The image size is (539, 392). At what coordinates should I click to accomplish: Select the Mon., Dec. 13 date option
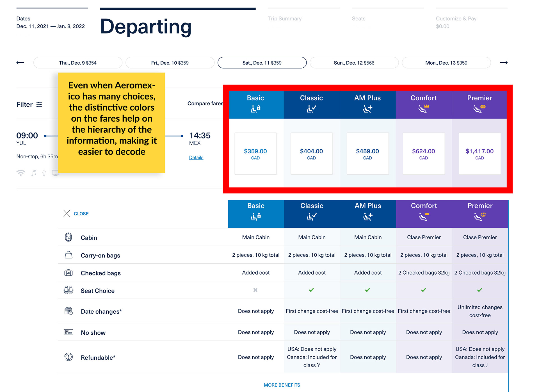click(x=446, y=63)
